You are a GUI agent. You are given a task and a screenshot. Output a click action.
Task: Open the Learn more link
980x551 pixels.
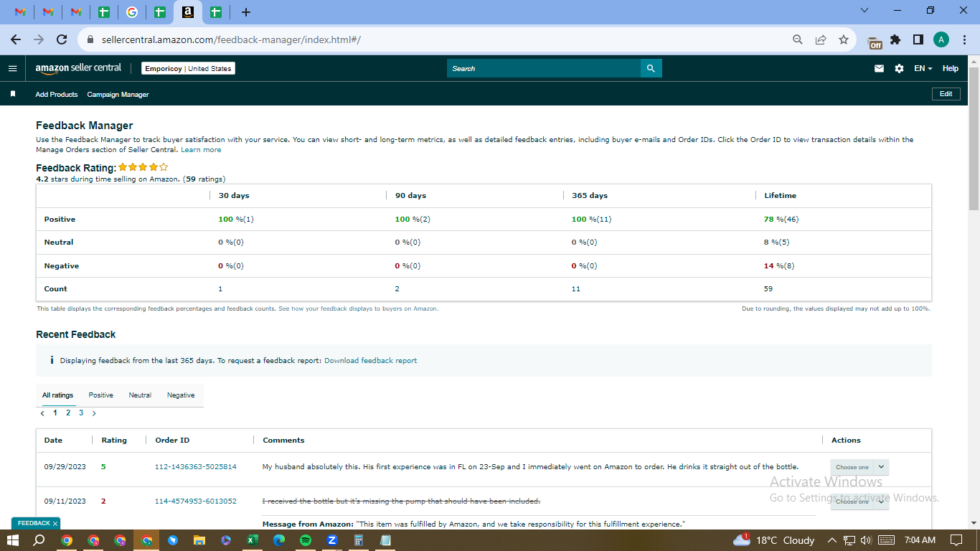pyautogui.click(x=201, y=150)
